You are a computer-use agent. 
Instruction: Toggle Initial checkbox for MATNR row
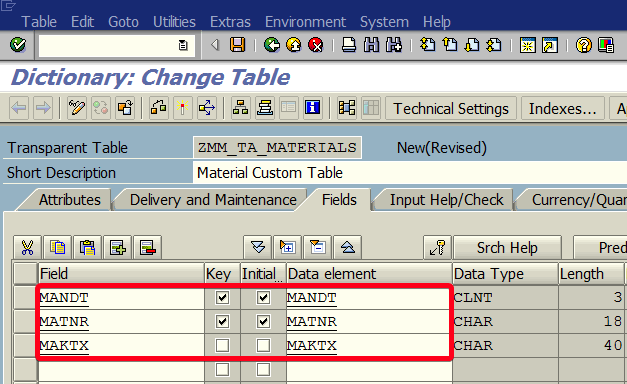click(x=263, y=322)
